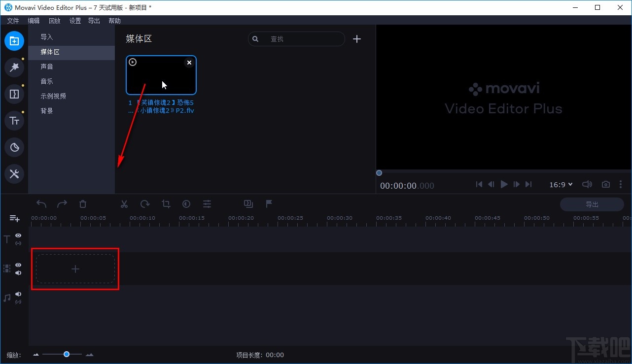Open the 设置 menu
The width and height of the screenshot is (632, 364).
pos(75,21)
